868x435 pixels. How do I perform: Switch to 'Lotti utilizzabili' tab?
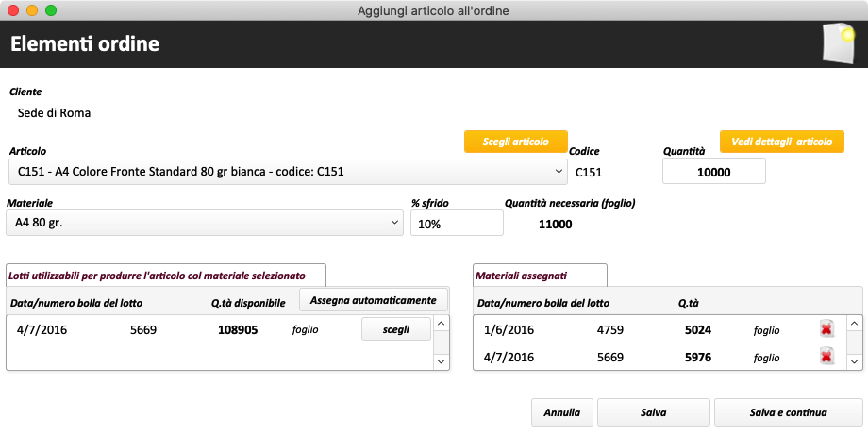[166, 276]
